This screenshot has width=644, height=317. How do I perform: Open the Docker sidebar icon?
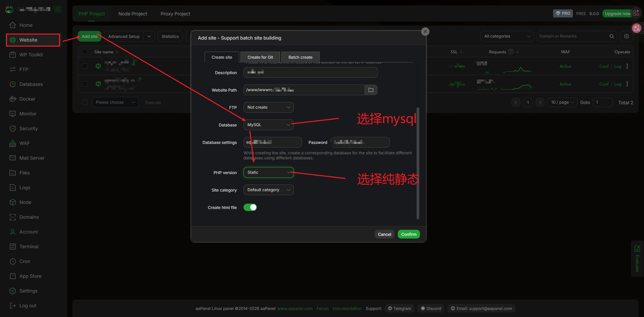tap(13, 99)
